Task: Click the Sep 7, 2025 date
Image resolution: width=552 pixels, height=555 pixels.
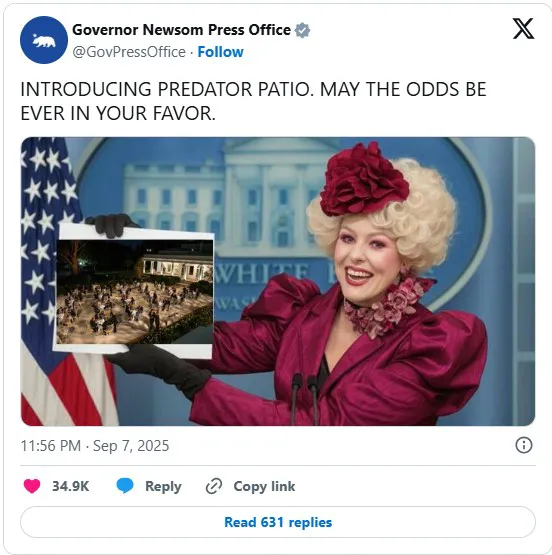Action: point(131,446)
